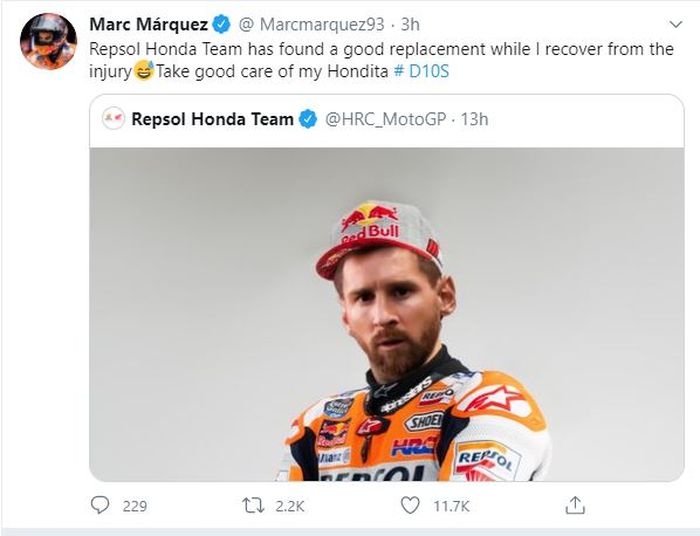Click the @HRC_MotoGP handle
The width and height of the screenshot is (700, 536).
coord(386,120)
